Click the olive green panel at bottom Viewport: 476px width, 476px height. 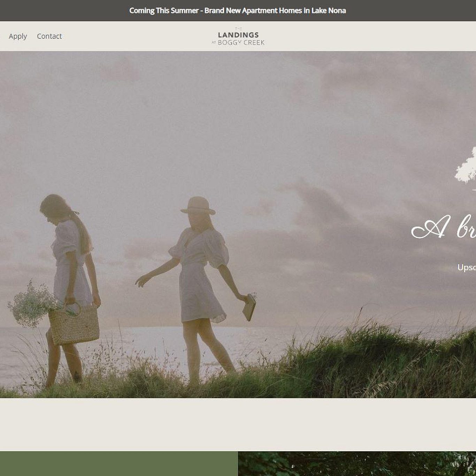[x=118, y=463]
